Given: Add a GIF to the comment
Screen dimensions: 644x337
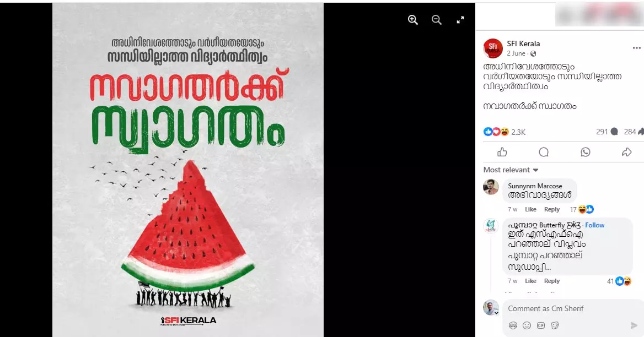Looking at the screenshot, I should 541,325.
